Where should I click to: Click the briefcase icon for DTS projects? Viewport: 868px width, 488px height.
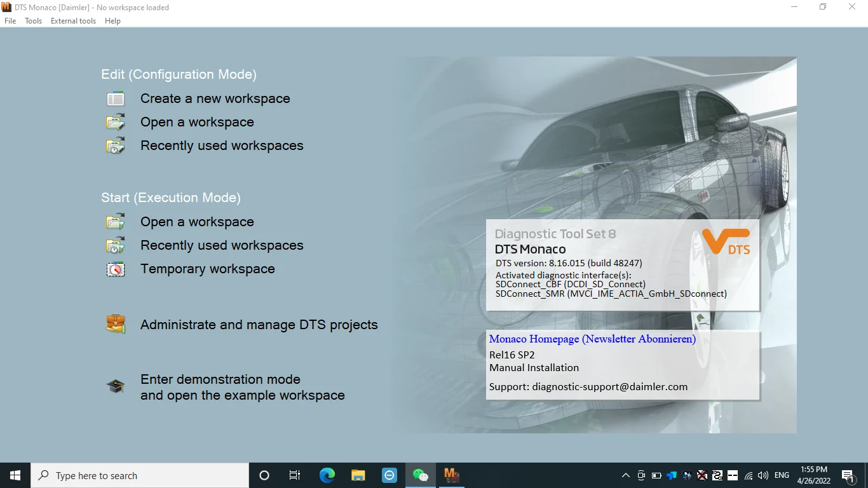116,324
